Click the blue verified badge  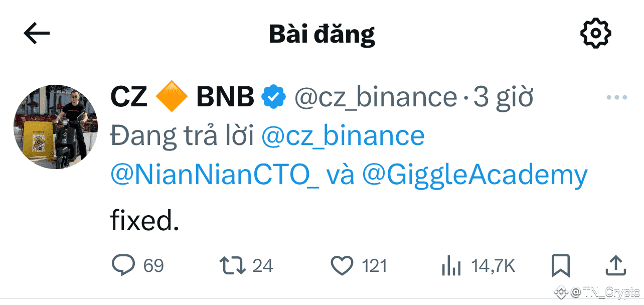click(275, 97)
